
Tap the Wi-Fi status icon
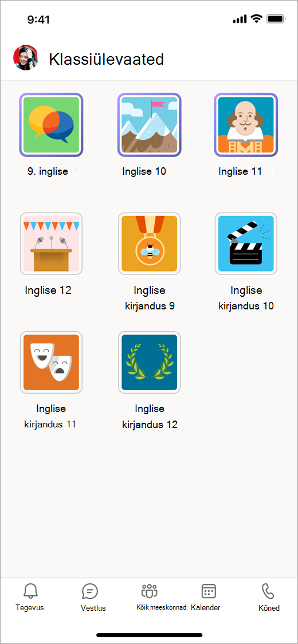(x=257, y=18)
